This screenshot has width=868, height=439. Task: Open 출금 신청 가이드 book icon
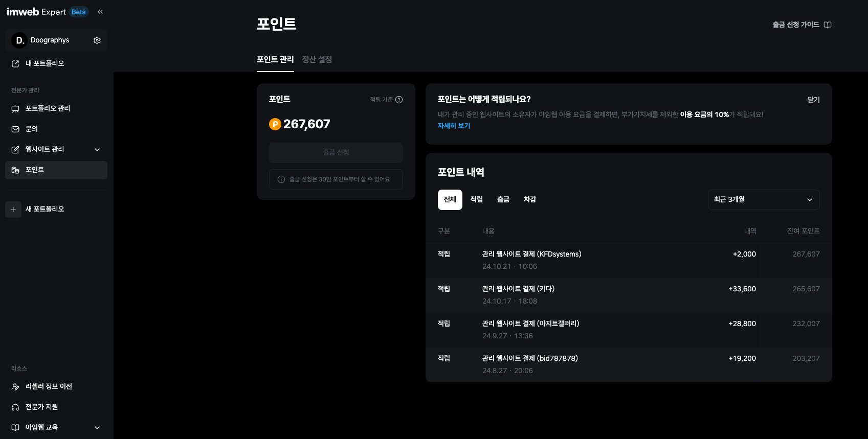coord(828,25)
